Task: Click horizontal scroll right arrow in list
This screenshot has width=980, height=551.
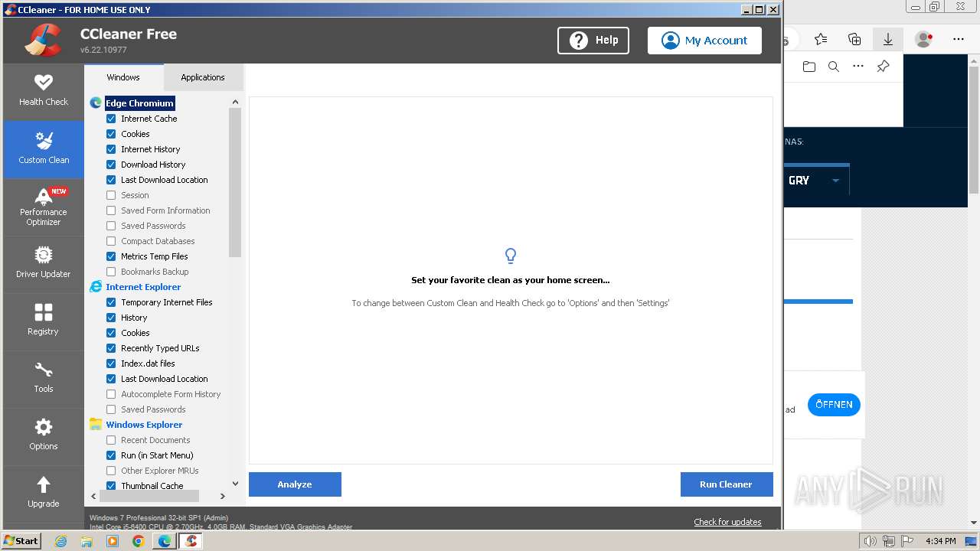Action: pyautogui.click(x=223, y=496)
